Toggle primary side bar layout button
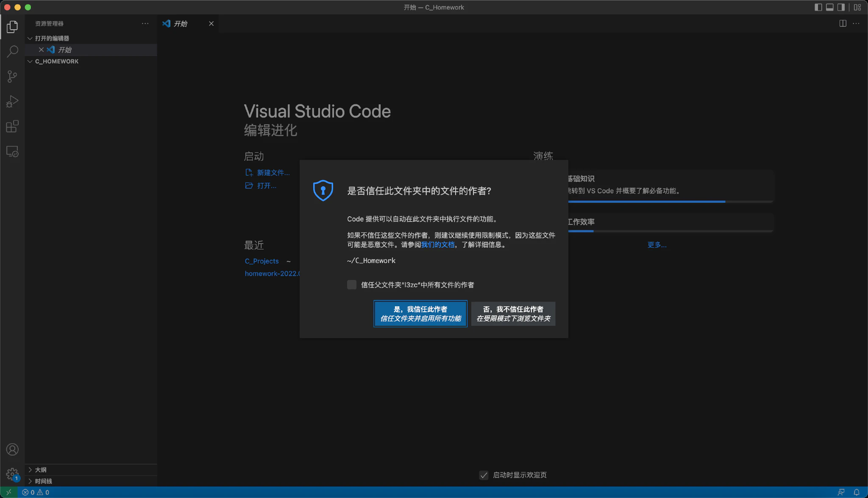This screenshot has height=498, width=868. 818,7
